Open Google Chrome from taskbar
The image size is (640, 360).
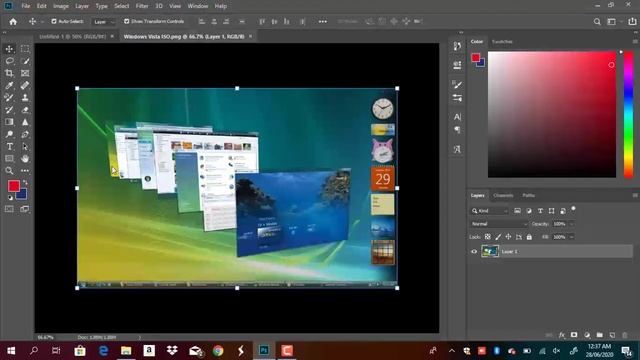(218, 351)
